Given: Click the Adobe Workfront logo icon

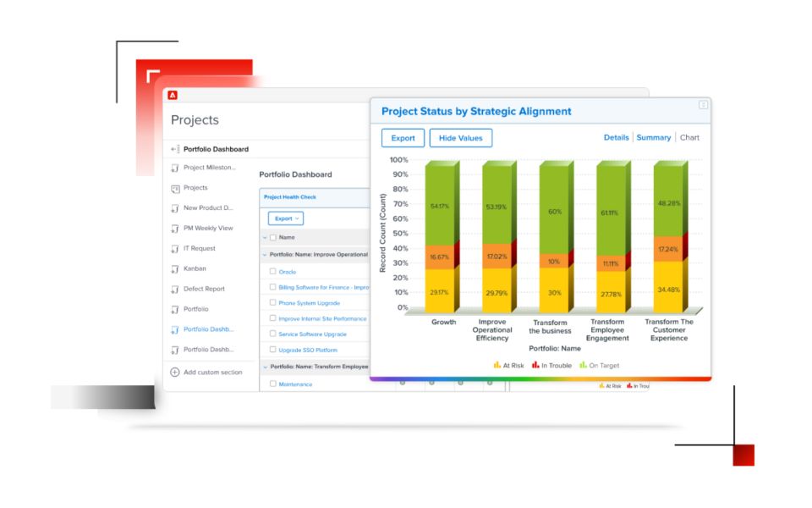Looking at the screenshot, I should pos(173,95).
